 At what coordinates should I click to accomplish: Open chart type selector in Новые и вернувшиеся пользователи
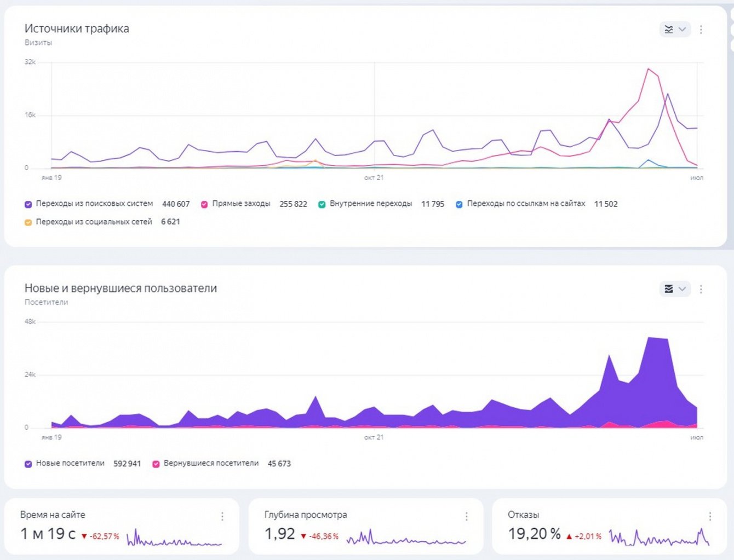coord(674,289)
